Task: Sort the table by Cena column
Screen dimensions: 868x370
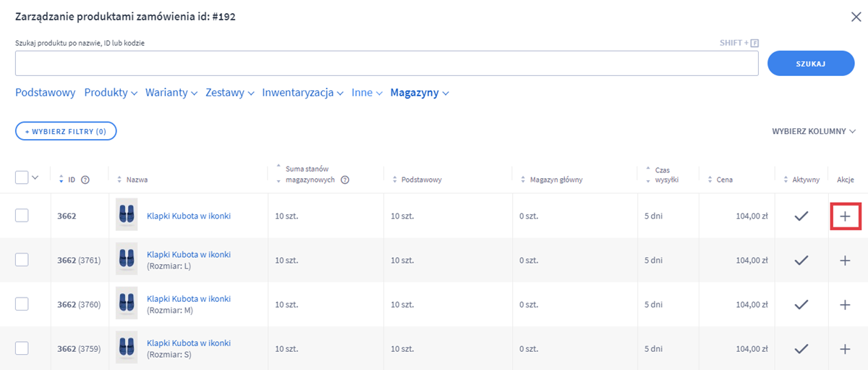Action: [x=723, y=180]
